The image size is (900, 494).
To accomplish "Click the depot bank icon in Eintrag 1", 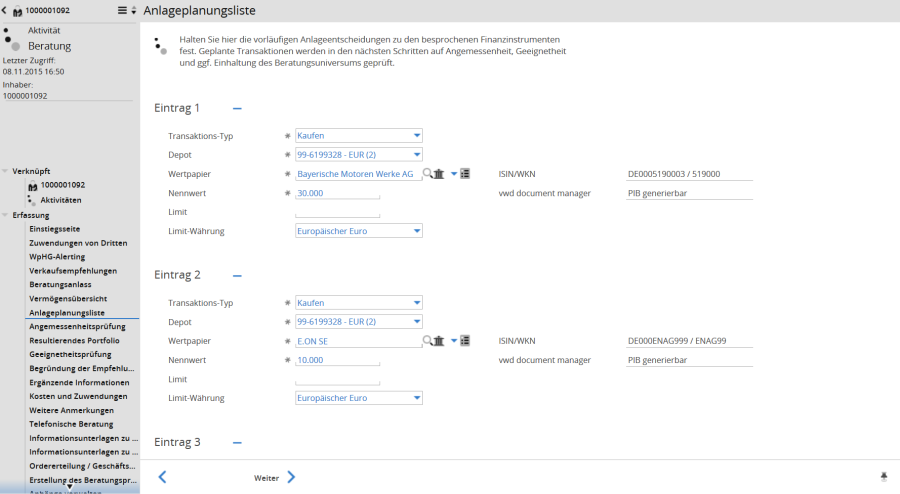I will (439, 174).
